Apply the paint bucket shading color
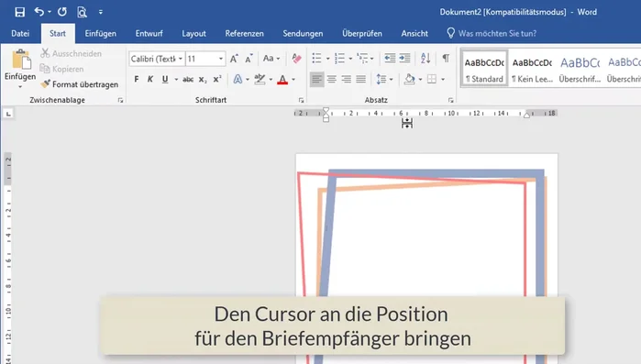The image size is (641, 364). (x=409, y=79)
